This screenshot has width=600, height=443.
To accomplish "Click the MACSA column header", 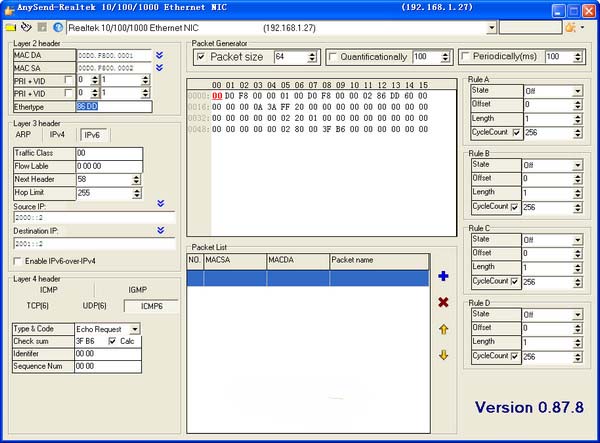I will [x=234, y=259].
